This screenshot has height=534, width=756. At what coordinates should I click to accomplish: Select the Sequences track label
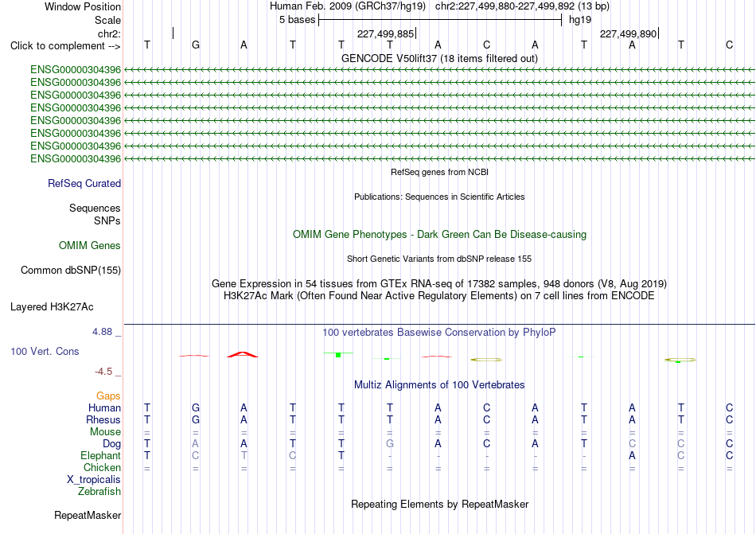(95, 209)
